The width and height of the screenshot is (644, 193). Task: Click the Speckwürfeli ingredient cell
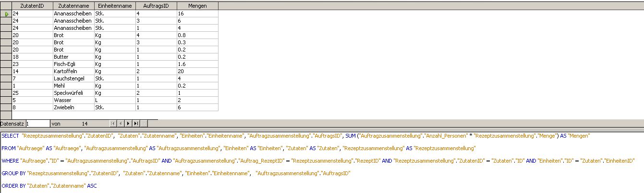73,92
